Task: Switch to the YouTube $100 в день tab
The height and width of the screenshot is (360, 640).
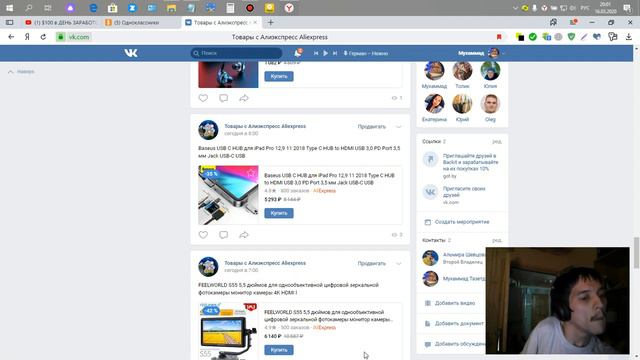Action: (60, 22)
